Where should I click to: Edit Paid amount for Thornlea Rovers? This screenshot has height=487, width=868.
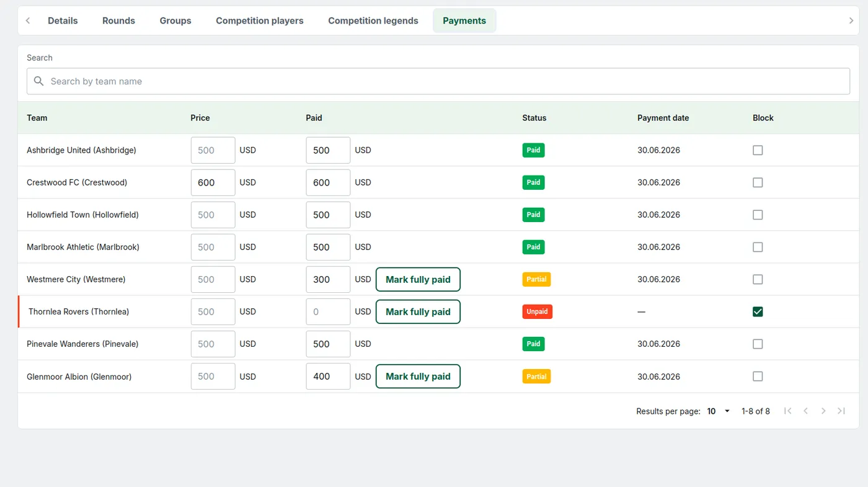328,311
